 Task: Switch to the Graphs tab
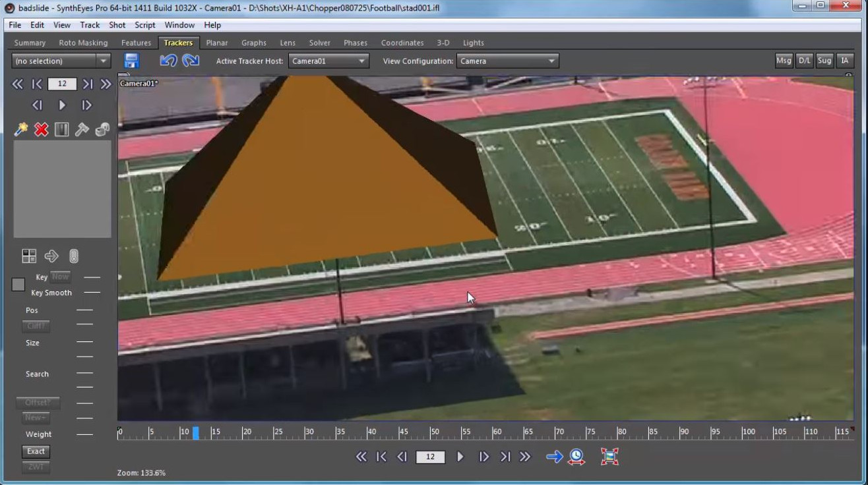tap(254, 43)
